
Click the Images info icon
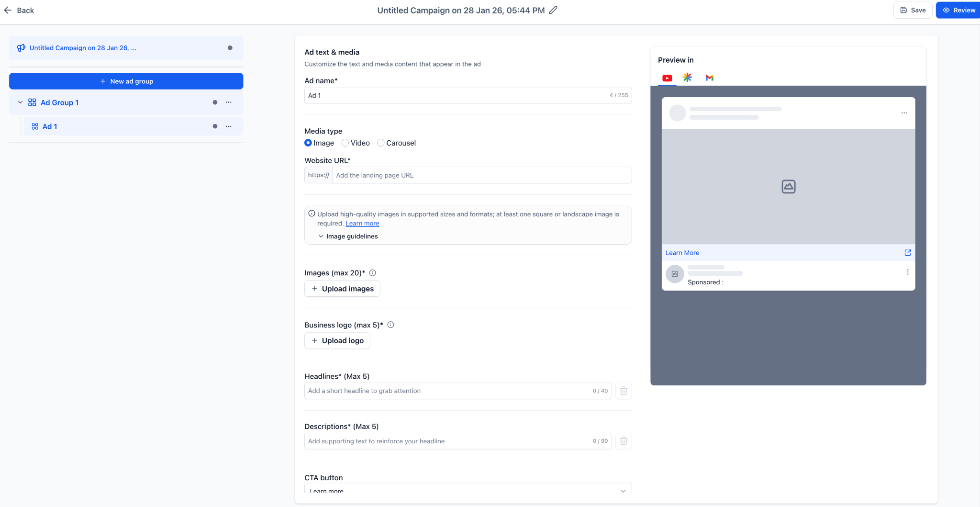(373, 273)
